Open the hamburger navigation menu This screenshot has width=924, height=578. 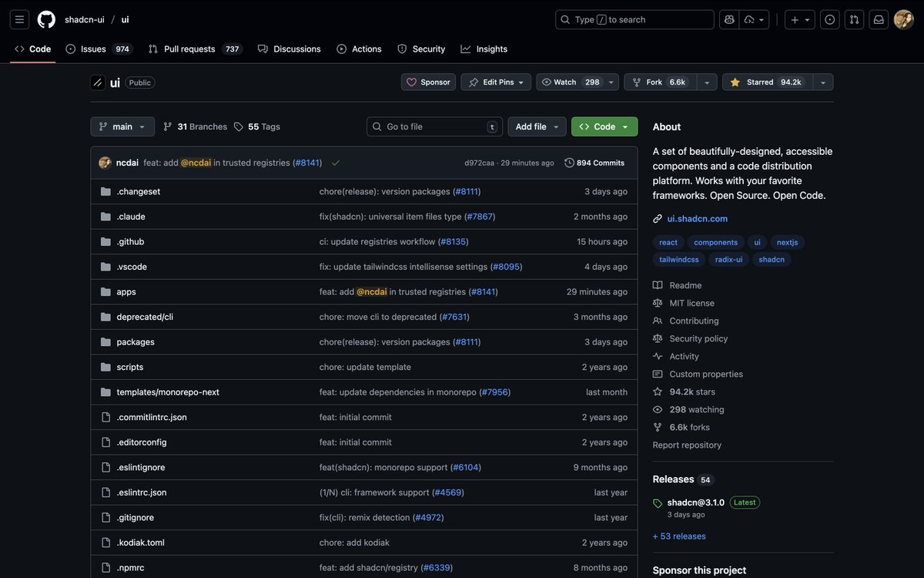pyautogui.click(x=19, y=19)
